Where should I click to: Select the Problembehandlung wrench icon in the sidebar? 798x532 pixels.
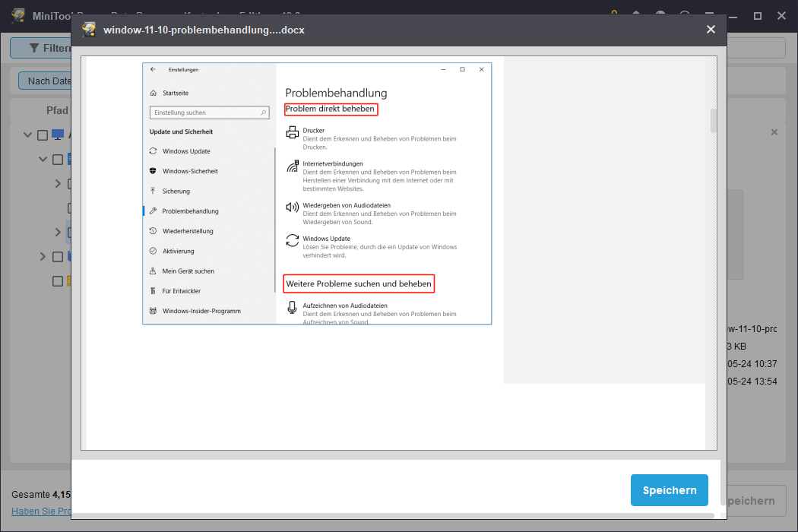point(154,211)
